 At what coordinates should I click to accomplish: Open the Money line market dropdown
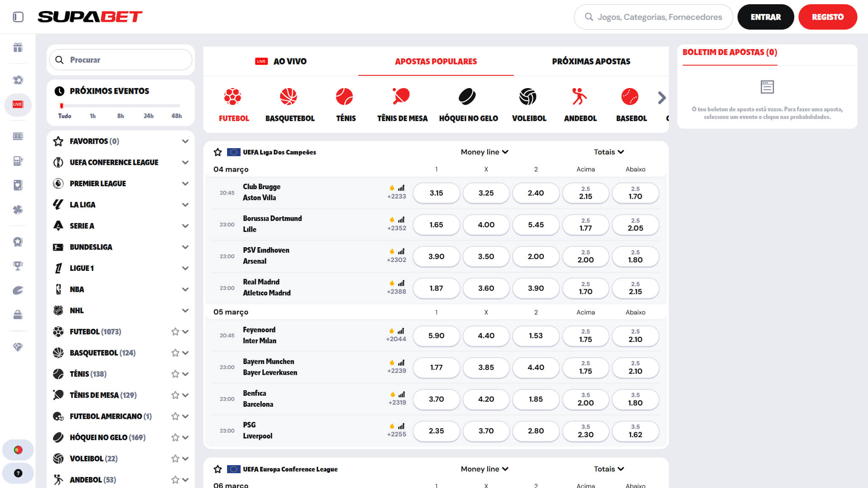(x=485, y=152)
